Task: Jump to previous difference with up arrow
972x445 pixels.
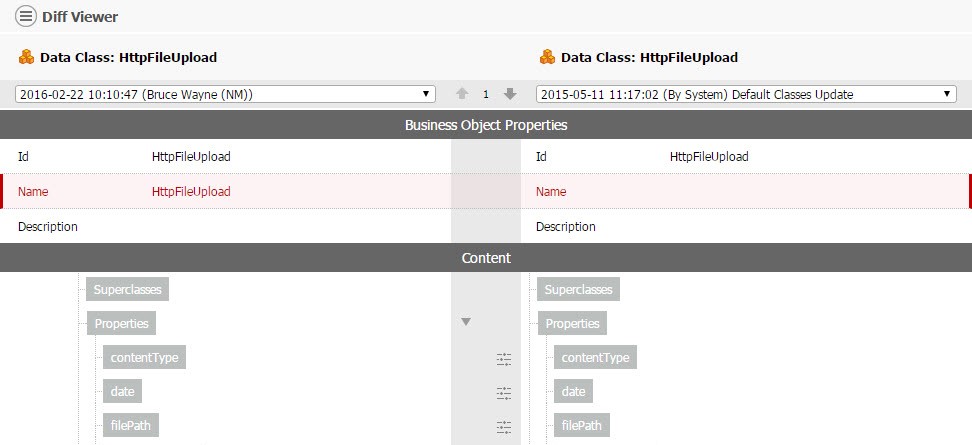Action: tap(462, 94)
